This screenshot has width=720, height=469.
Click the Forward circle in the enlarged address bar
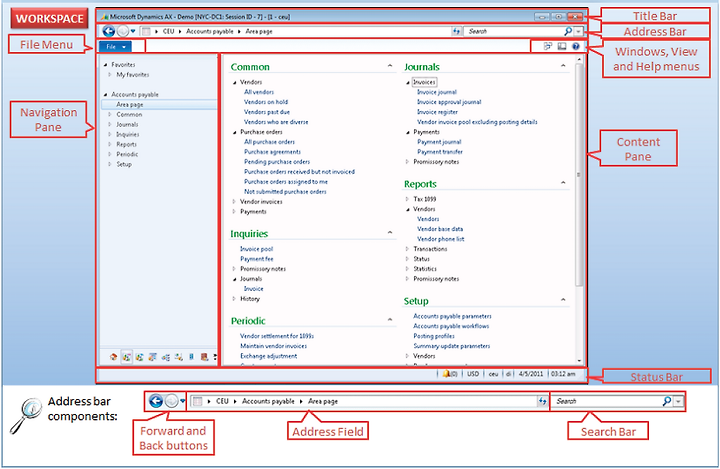[x=171, y=401]
